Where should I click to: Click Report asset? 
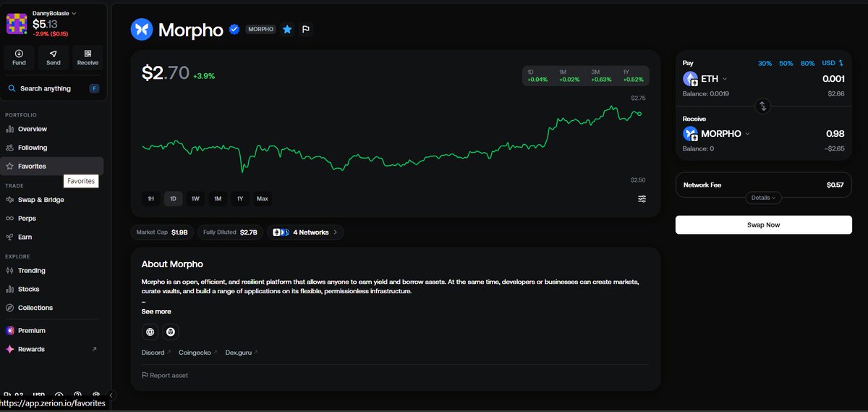165,375
